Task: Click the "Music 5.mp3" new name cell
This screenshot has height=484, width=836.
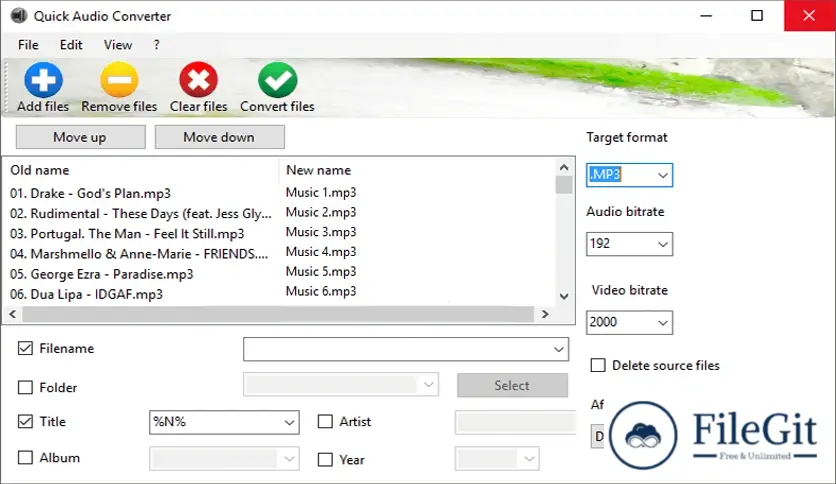Action: (321, 271)
